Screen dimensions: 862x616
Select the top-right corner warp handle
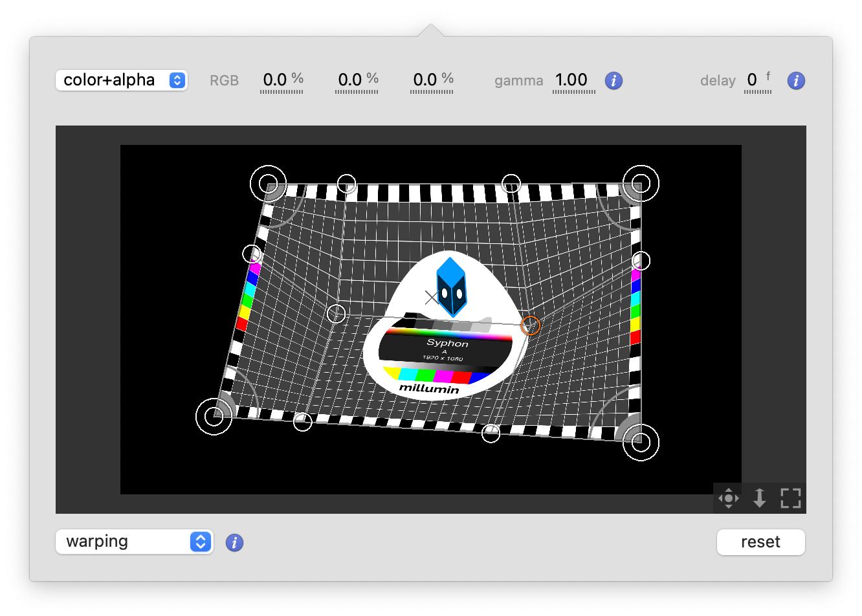tap(641, 183)
